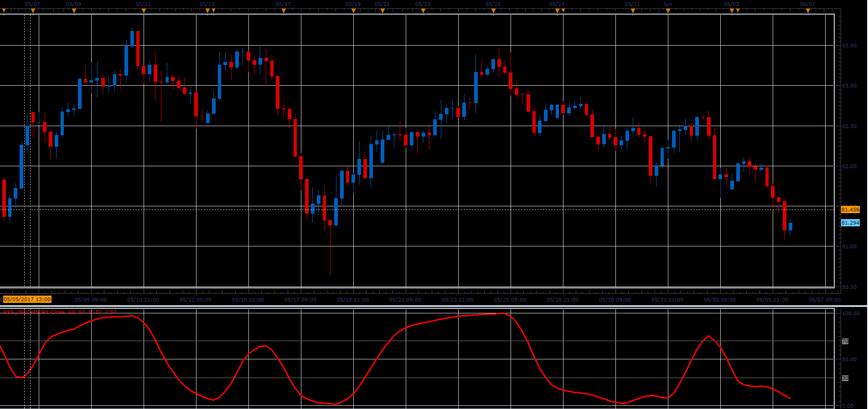Click the 05/12 09:00 time axis label
Image resolution: width=868 pixels, height=409 pixels.
(x=196, y=300)
